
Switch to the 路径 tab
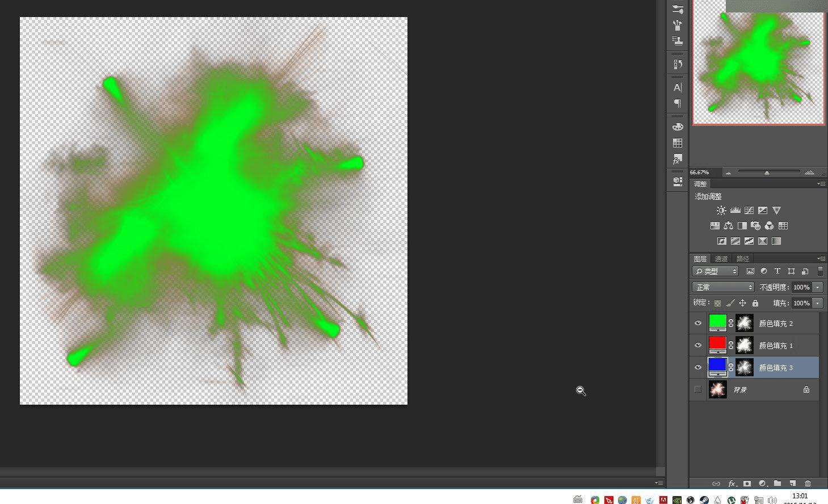[x=742, y=259]
